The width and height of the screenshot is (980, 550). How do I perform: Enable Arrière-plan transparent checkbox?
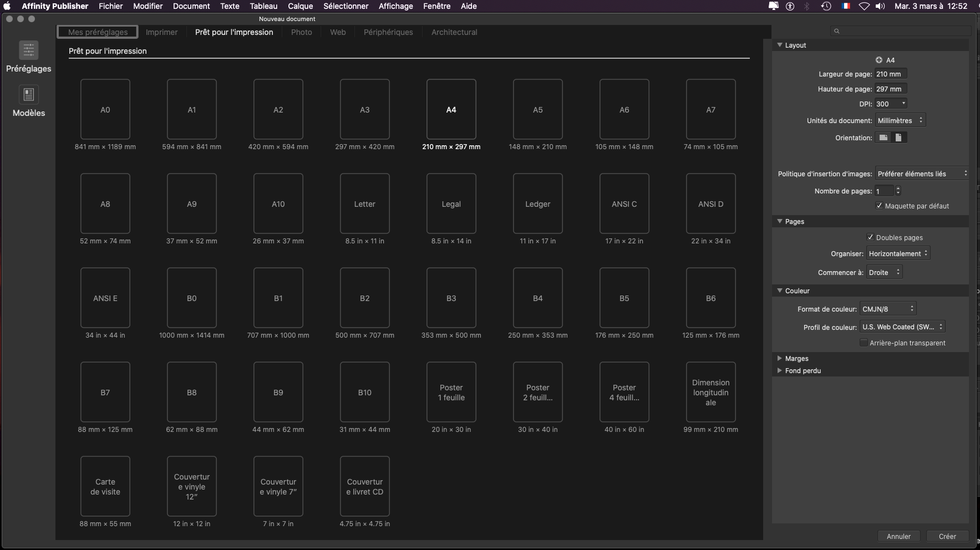864,343
